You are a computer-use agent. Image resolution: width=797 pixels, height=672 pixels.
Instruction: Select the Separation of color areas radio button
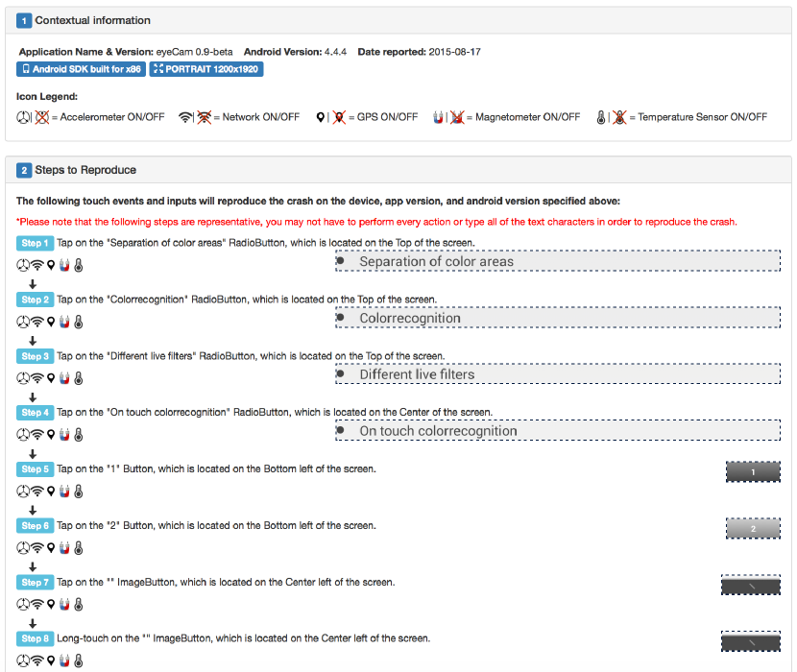tap(341, 261)
